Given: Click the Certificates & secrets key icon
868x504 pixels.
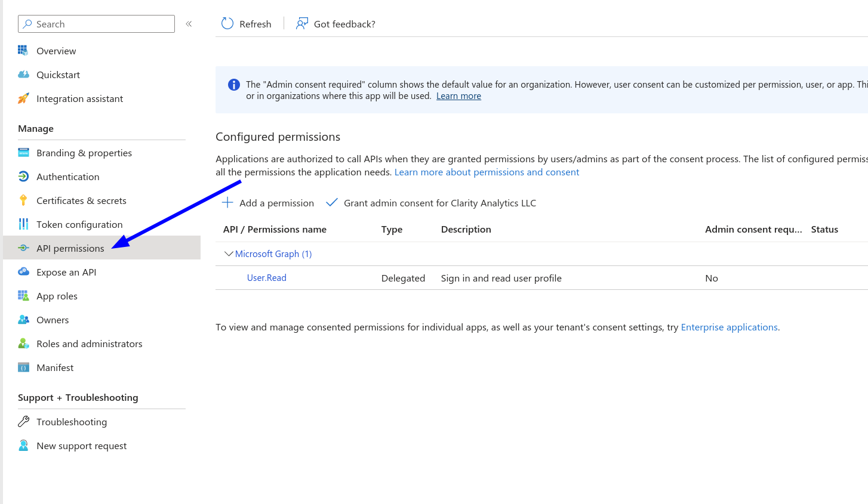Looking at the screenshot, I should (23, 200).
